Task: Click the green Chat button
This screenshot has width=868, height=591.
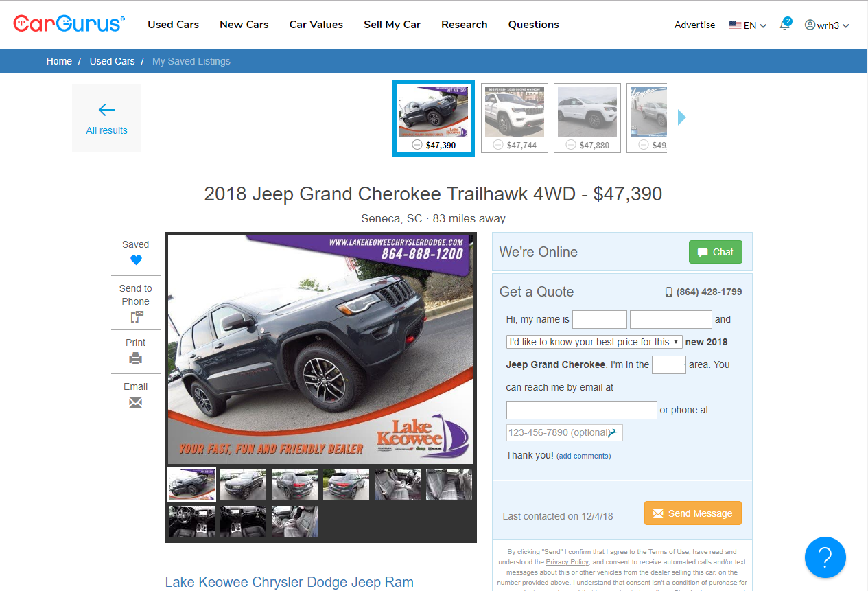Action: tap(715, 252)
